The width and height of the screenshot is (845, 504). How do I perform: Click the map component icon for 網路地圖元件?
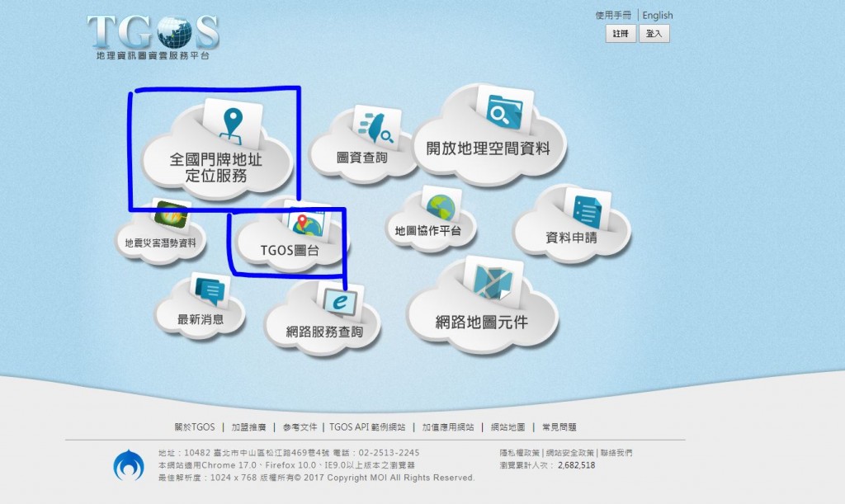click(x=493, y=283)
